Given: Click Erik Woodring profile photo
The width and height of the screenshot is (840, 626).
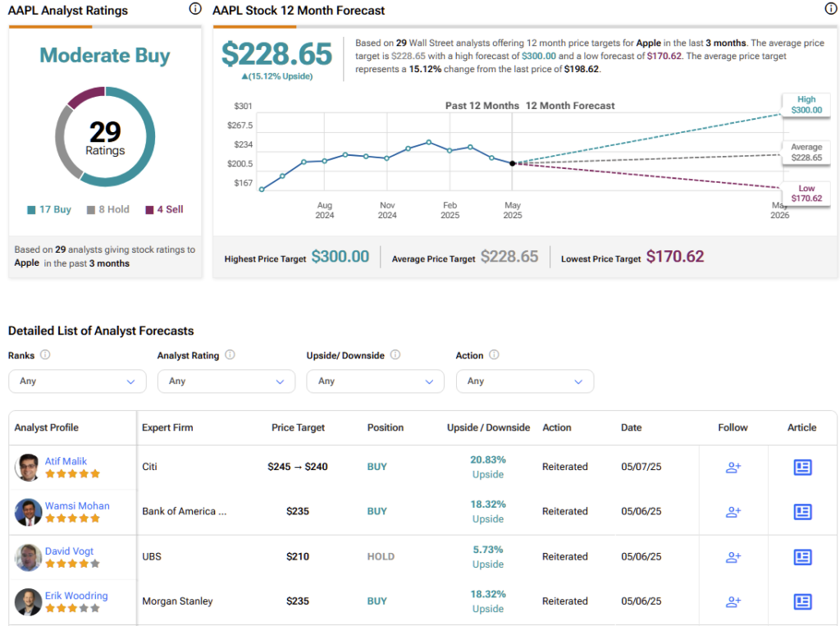Looking at the screenshot, I should 28,602.
